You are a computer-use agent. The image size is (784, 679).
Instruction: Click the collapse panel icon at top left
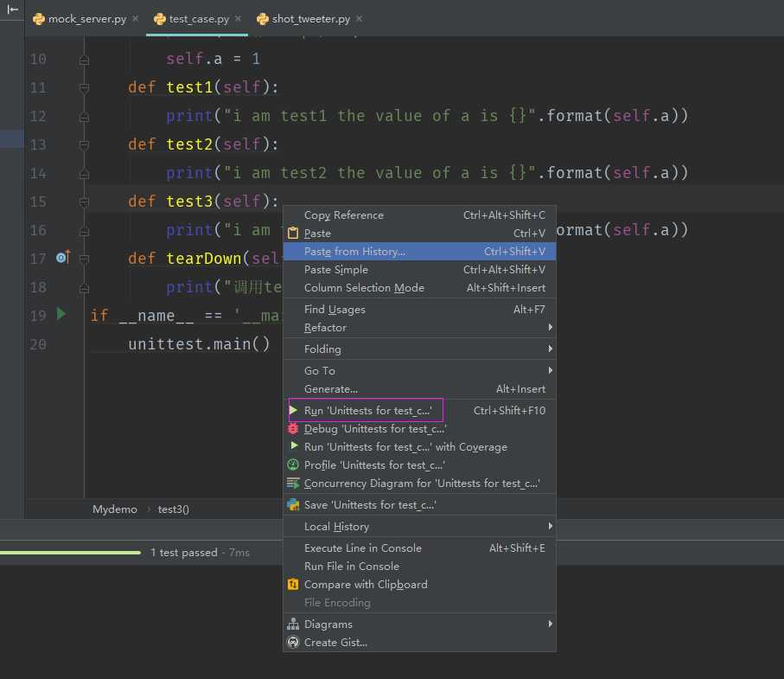(12, 9)
